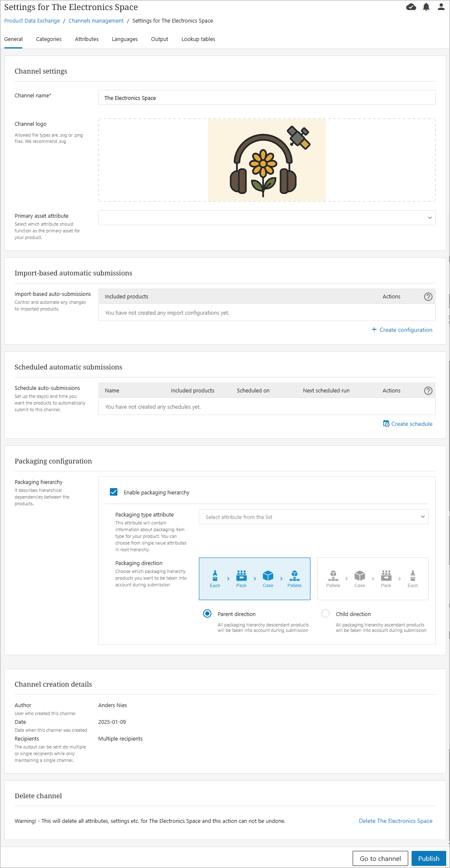The width and height of the screenshot is (450, 868).
Task: Switch to the Categories tab
Action: pos(49,39)
